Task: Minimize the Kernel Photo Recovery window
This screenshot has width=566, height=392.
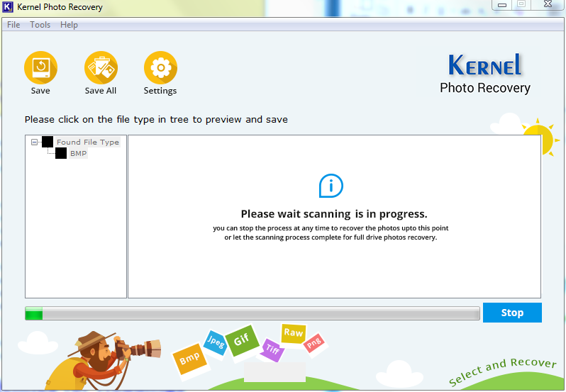Action: coord(502,5)
